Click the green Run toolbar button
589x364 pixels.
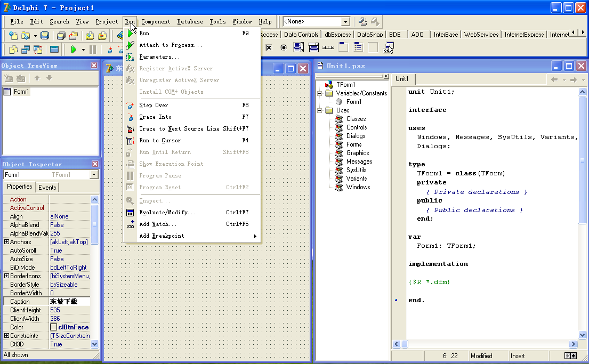point(74,49)
